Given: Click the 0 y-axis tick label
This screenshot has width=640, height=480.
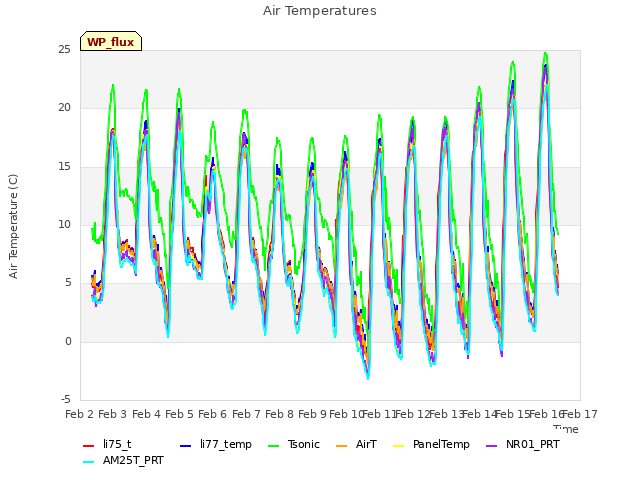Looking at the screenshot, I should tap(68, 341).
